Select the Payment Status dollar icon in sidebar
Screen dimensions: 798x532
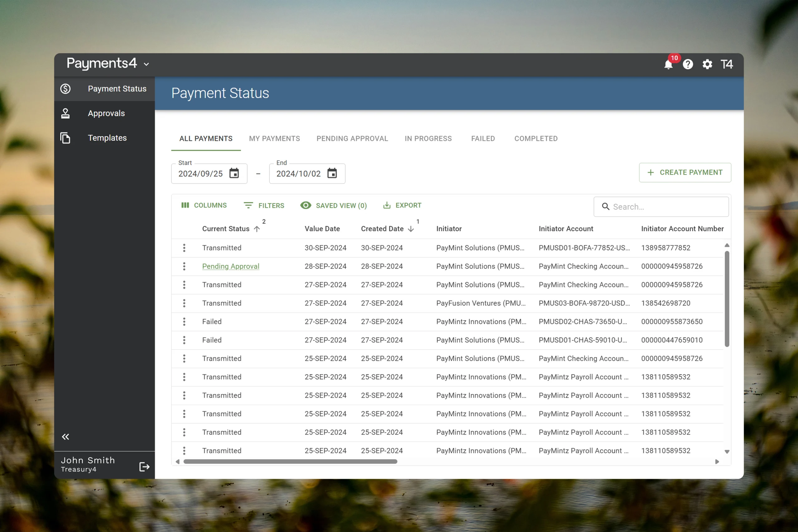pyautogui.click(x=65, y=89)
